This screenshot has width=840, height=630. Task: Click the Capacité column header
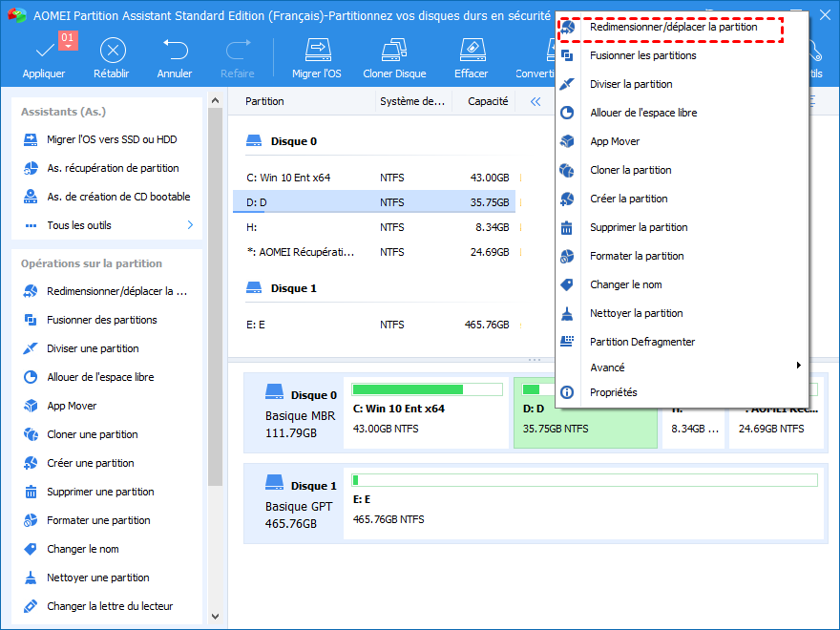tap(488, 101)
